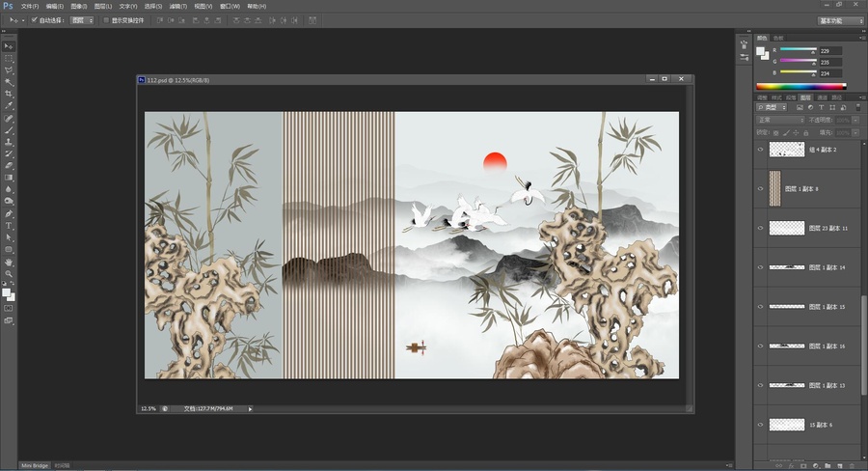Viewport: 868px width, 471px height.
Task: Open the layer filter 类型 dropdown
Action: pyautogui.click(x=772, y=107)
